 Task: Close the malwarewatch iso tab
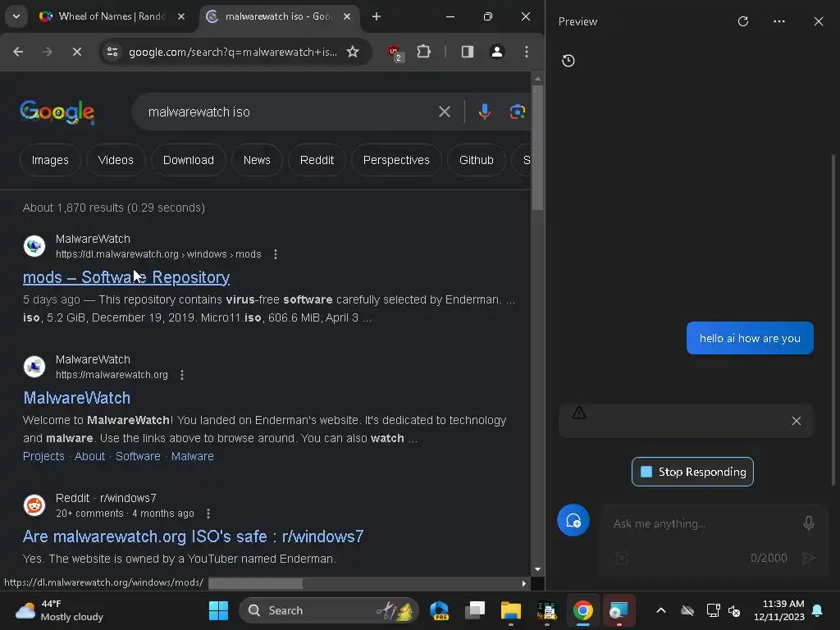347,16
